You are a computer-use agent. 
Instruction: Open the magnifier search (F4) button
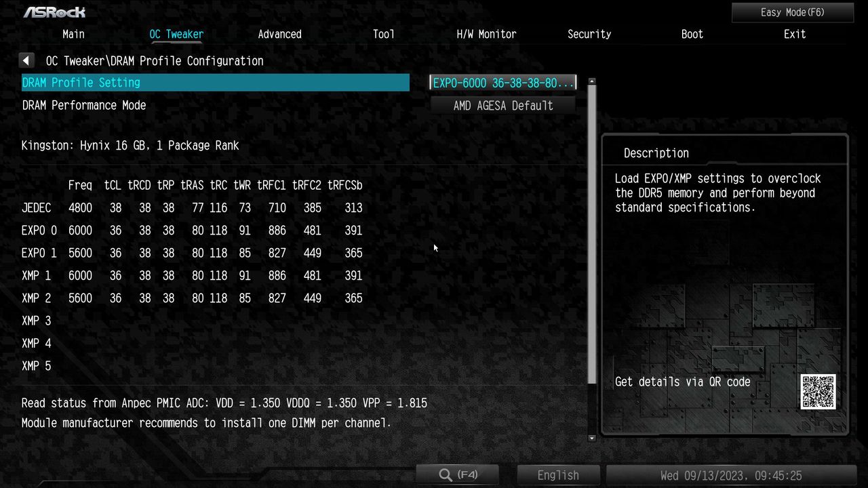point(458,474)
